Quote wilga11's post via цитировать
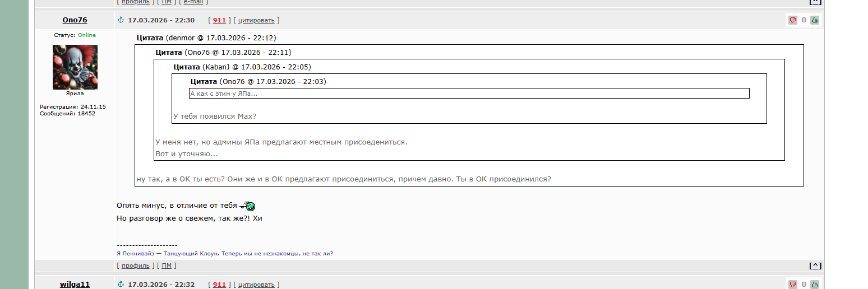868x289 pixels. 256,285
